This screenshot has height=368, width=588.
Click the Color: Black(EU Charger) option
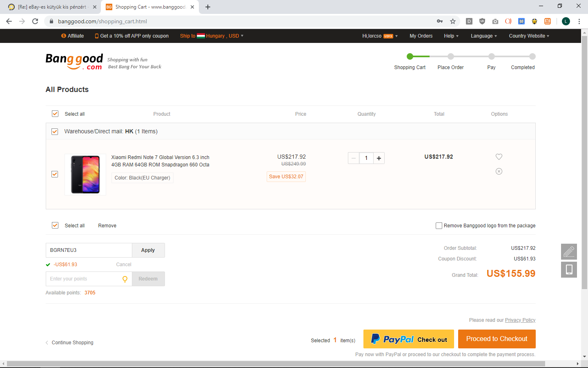(143, 178)
